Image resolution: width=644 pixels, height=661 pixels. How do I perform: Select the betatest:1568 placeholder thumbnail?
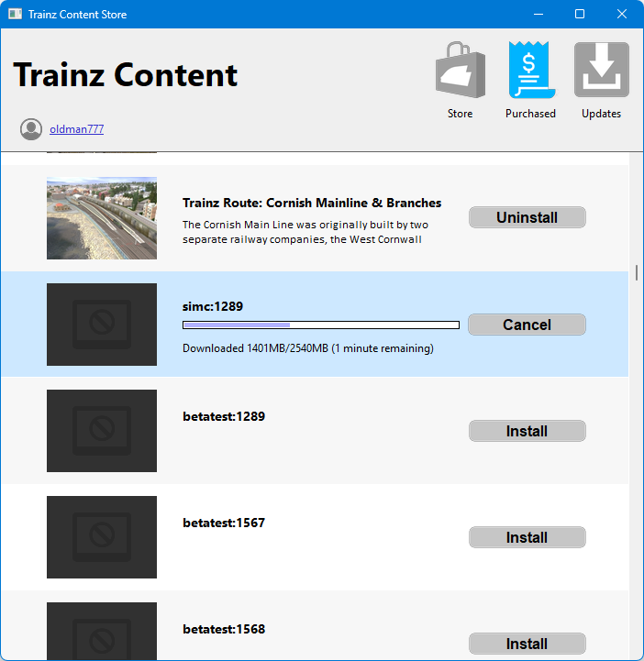click(x=102, y=631)
